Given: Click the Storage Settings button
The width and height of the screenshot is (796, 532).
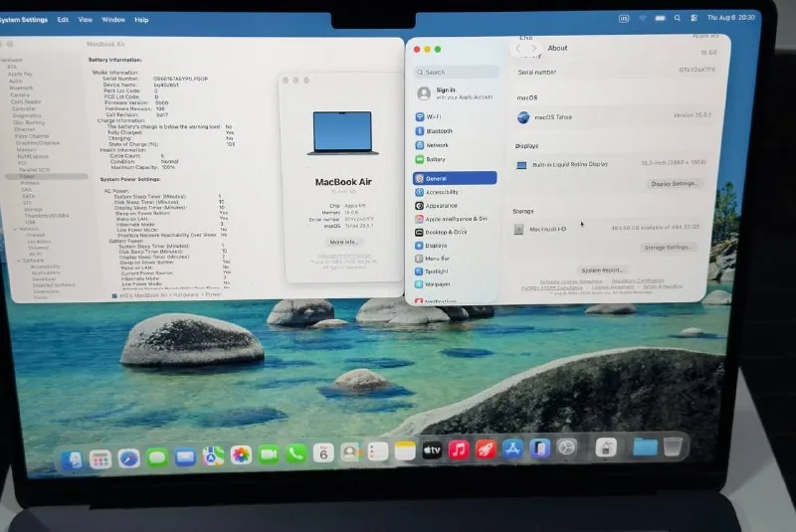Looking at the screenshot, I should coord(667,248).
